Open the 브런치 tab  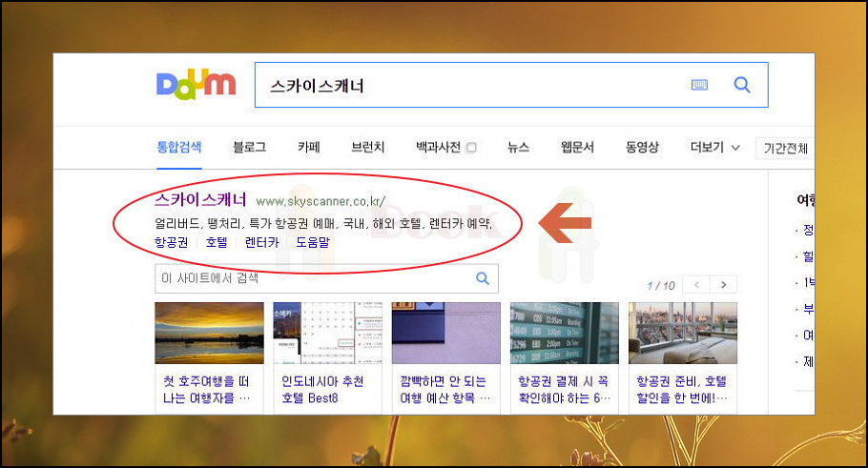tap(367, 147)
